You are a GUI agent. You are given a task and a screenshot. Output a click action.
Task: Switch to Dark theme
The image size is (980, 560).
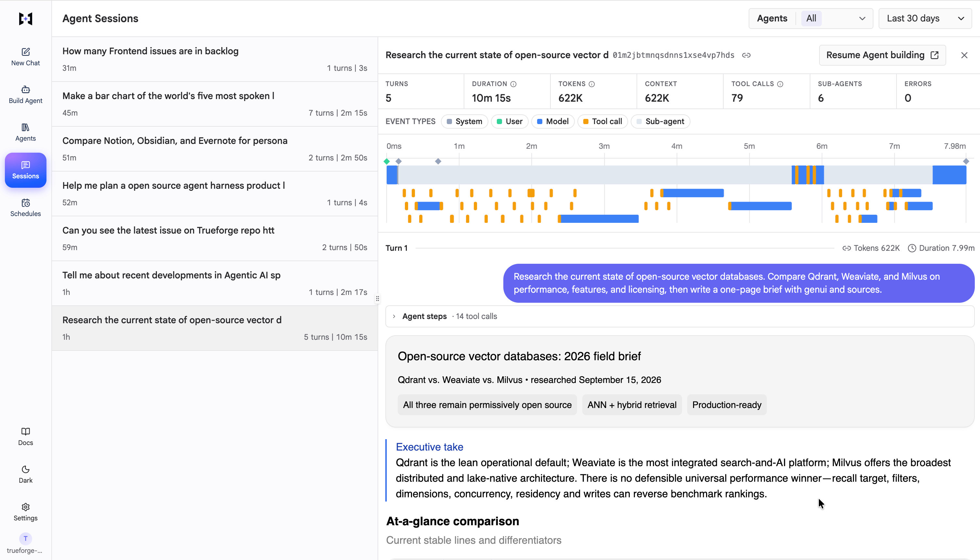[x=25, y=474]
